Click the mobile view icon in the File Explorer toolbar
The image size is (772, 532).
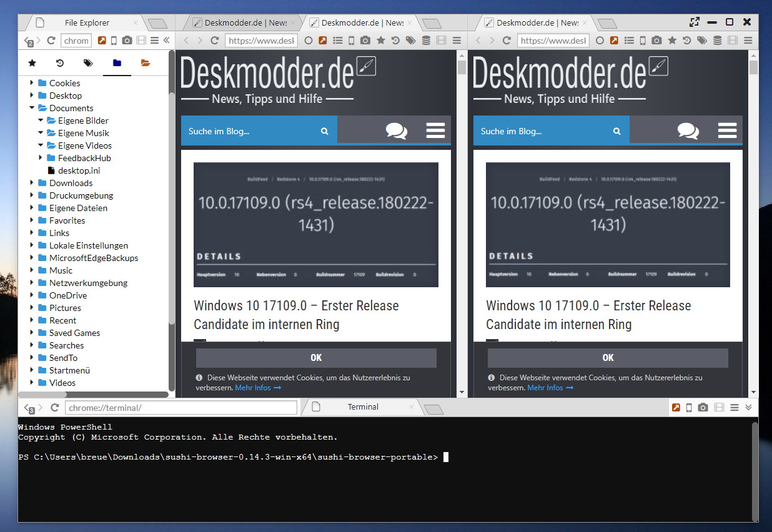(114, 41)
